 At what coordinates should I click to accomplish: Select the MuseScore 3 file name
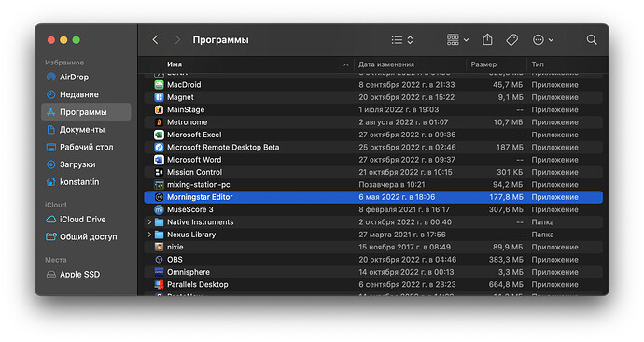point(190,209)
